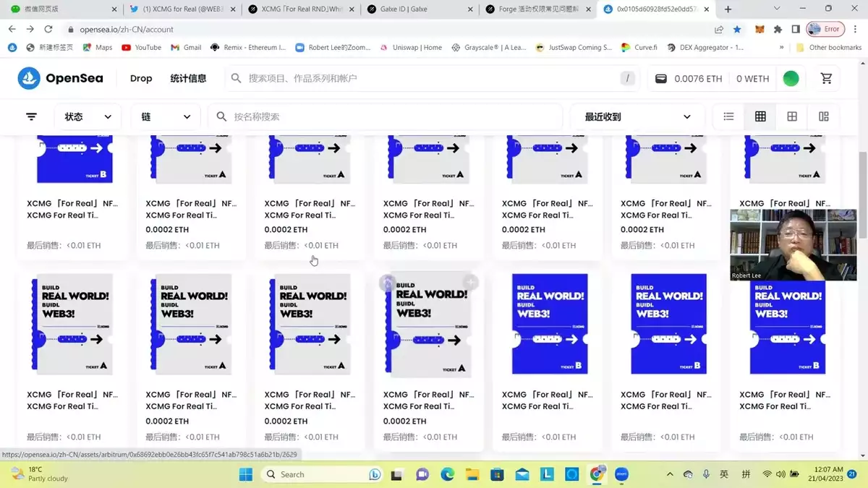Screen dimensions: 868x488
Task: Open the 最近收到 sort dropdown
Action: pyautogui.click(x=637, y=116)
